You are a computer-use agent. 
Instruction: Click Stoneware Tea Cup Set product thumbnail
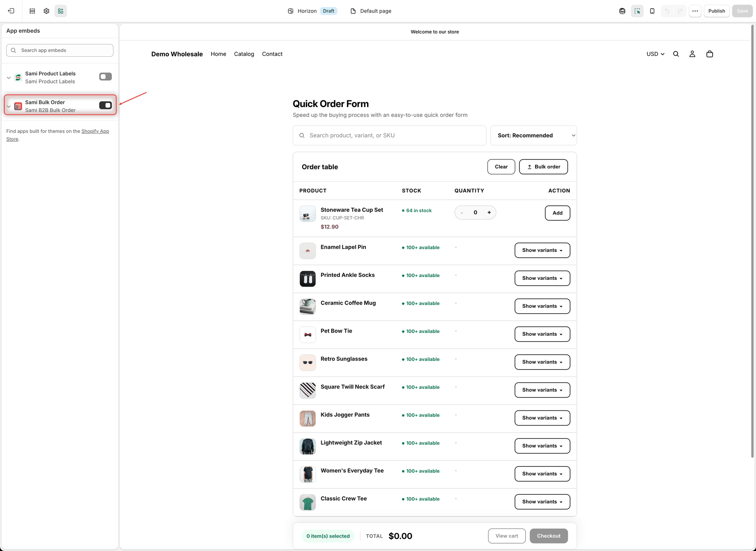click(x=308, y=214)
